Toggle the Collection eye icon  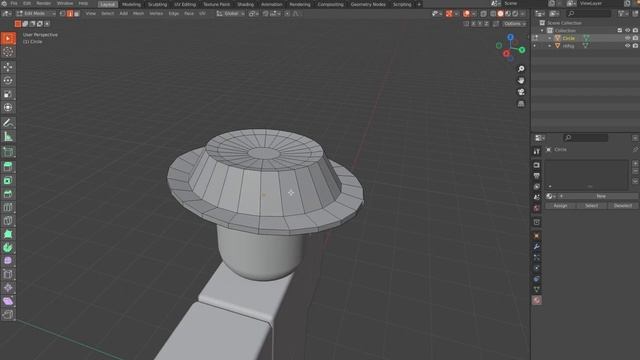627,31
